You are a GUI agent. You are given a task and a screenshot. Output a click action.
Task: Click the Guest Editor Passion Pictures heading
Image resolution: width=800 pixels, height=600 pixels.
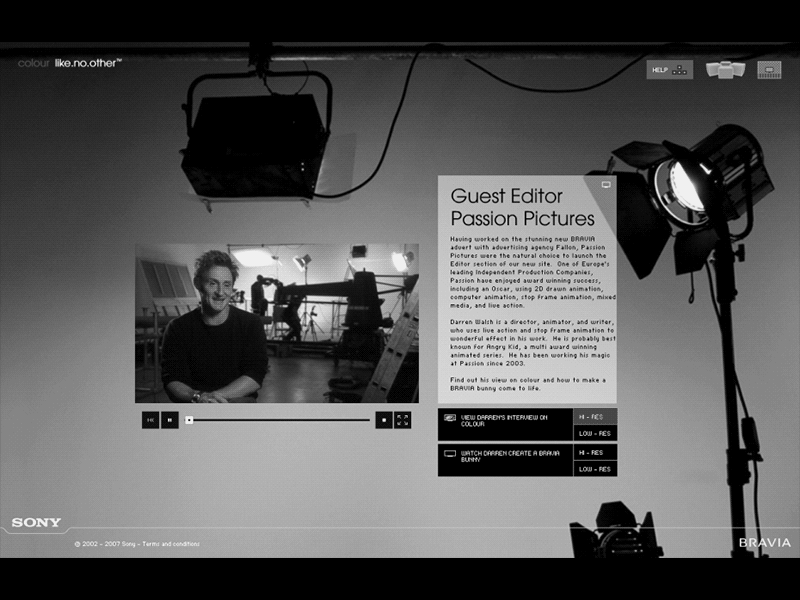click(522, 207)
